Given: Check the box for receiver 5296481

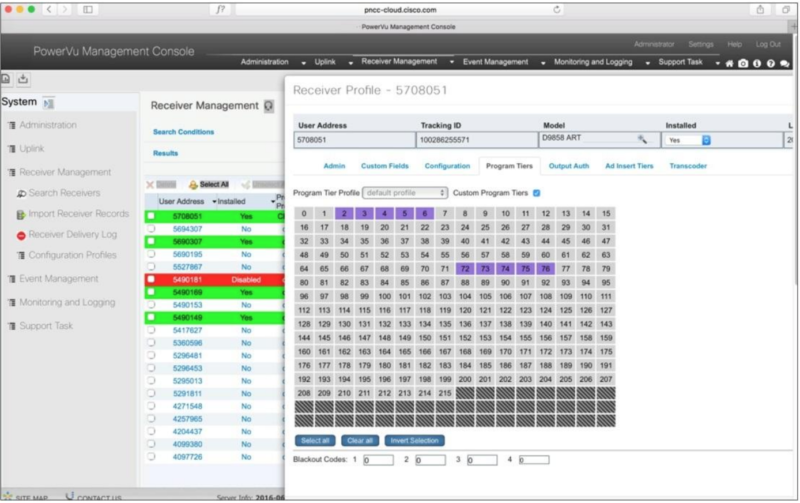Looking at the screenshot, I should [x=151, y=355].
